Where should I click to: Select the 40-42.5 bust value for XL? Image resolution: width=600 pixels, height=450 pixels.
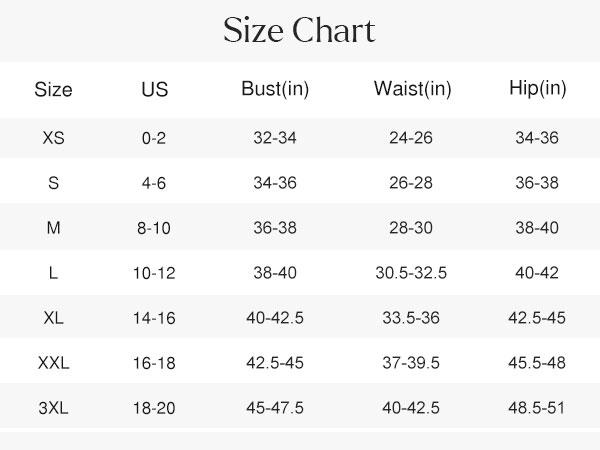(x=275, y=319)
